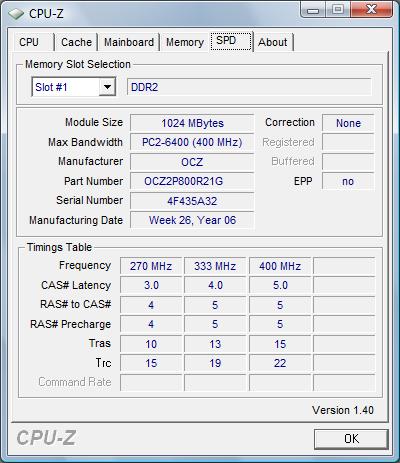
Task: Click the CPU-Z app icon in title bar
Action: click(16, 14)
